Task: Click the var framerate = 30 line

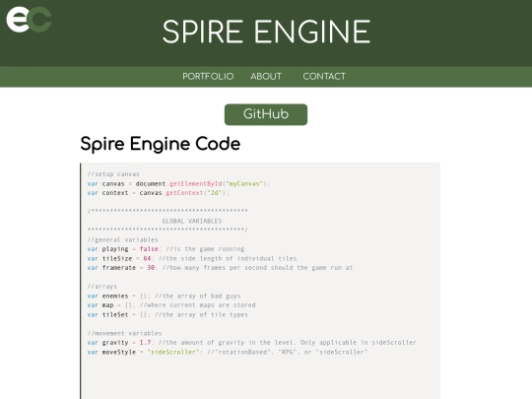Action: click(x=220, y=267)
